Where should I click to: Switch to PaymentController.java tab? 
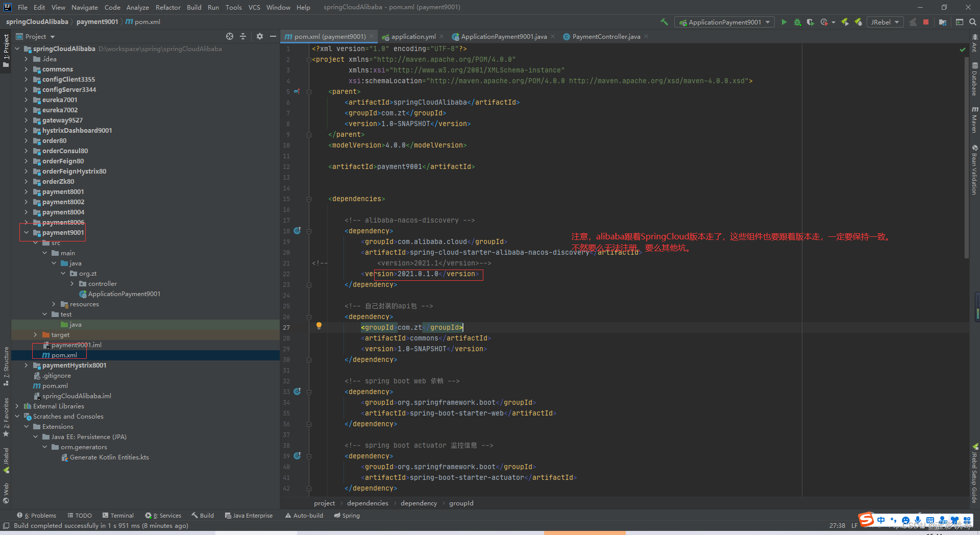pyautogui.click(x=606, y=37)
